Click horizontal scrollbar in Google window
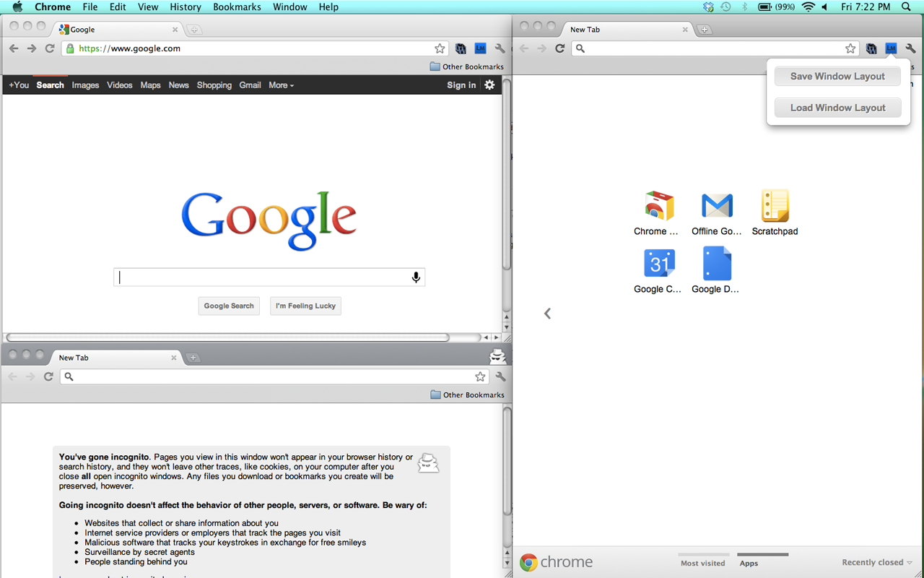Image resolution: width=924 pixels, height=578 pixels. [x=228, y=337]
